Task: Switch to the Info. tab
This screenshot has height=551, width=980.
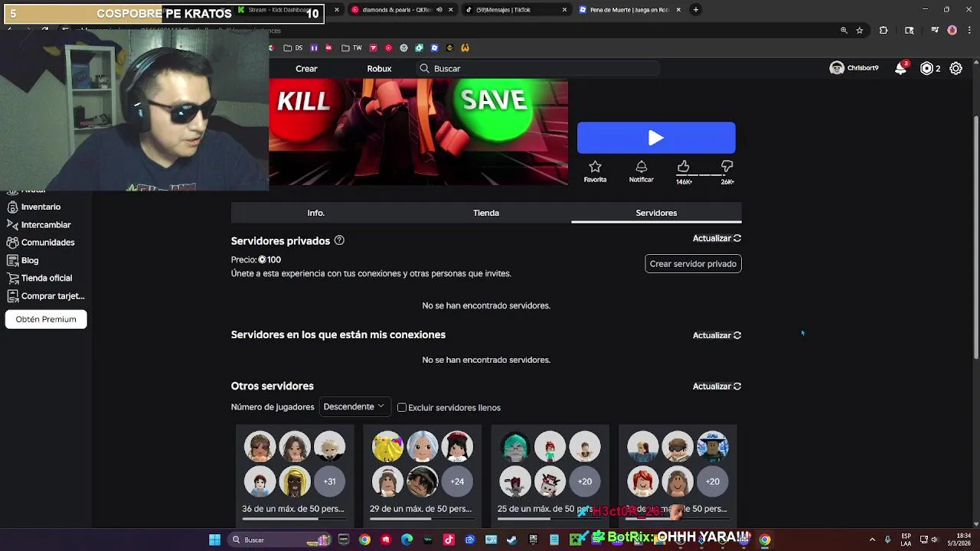Action: [x=316, y=213]
